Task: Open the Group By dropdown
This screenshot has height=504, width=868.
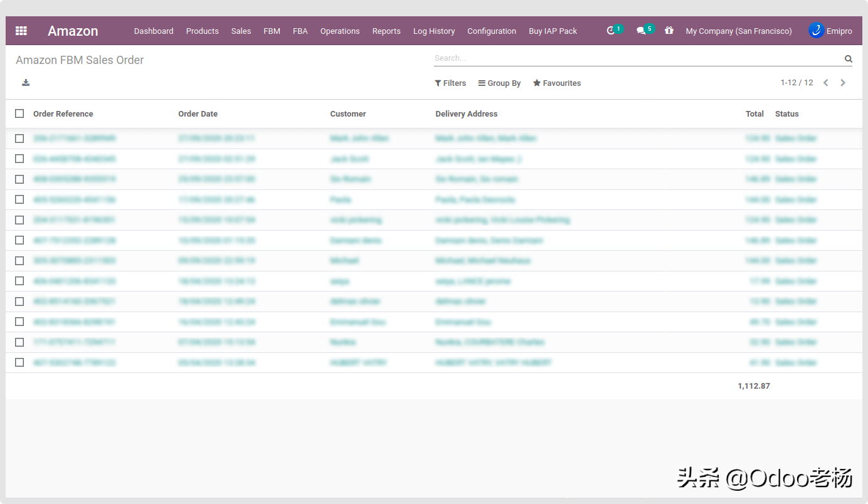Action: click(x=499, y=83)
